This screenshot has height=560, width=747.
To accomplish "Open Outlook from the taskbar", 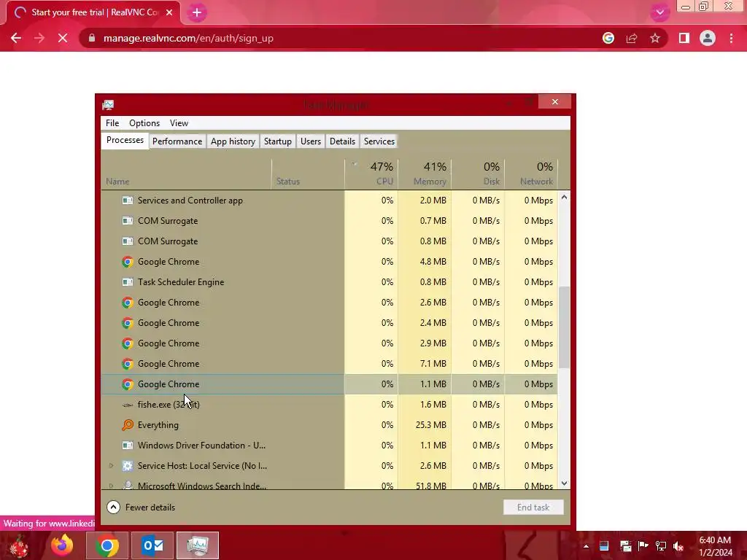I will point(152,545).
